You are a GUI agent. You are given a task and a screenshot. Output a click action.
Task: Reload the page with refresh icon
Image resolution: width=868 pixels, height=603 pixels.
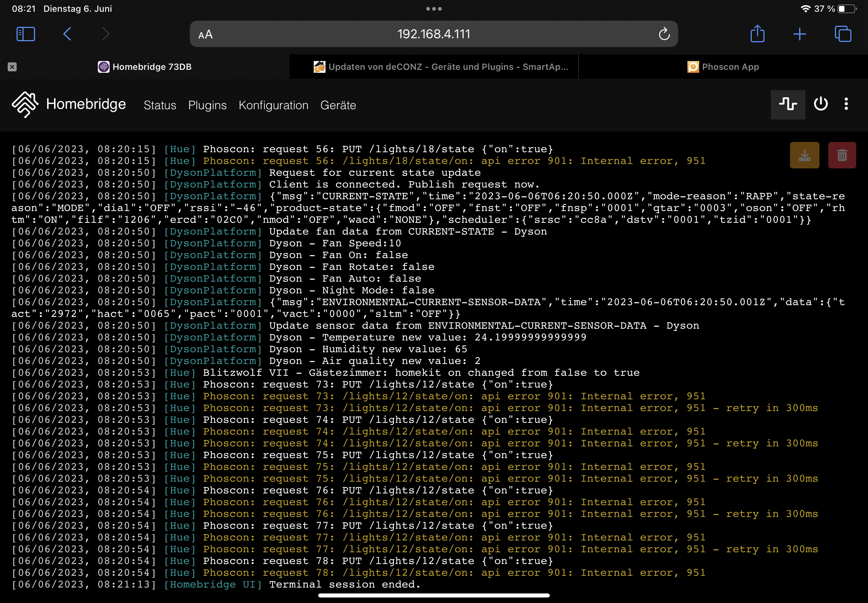(664, 35)
